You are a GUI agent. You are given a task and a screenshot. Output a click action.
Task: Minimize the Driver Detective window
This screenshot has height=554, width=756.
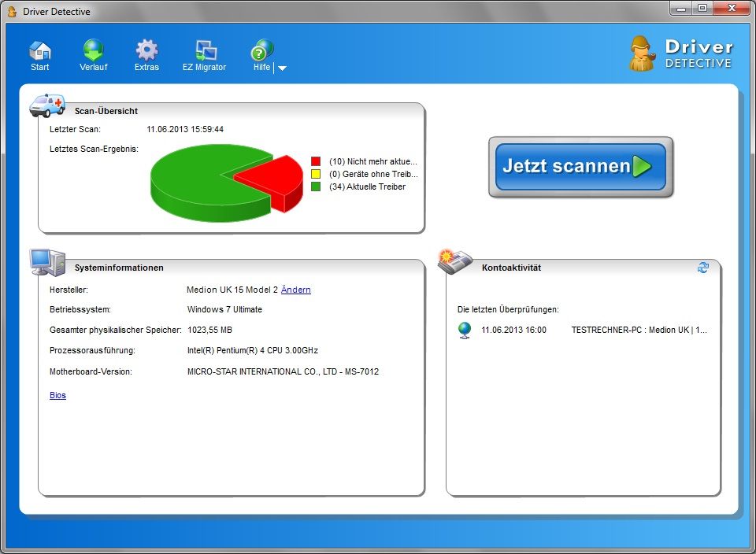pos(680,8)
